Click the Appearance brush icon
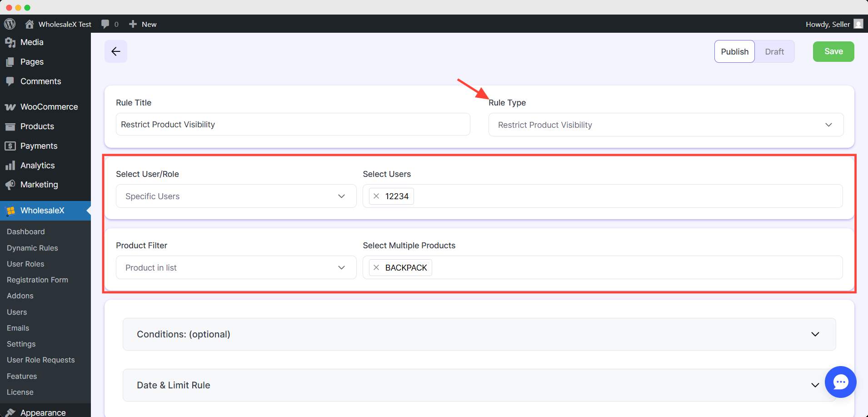Viewport: 868px width, 417px height. (x=10, y=412)
